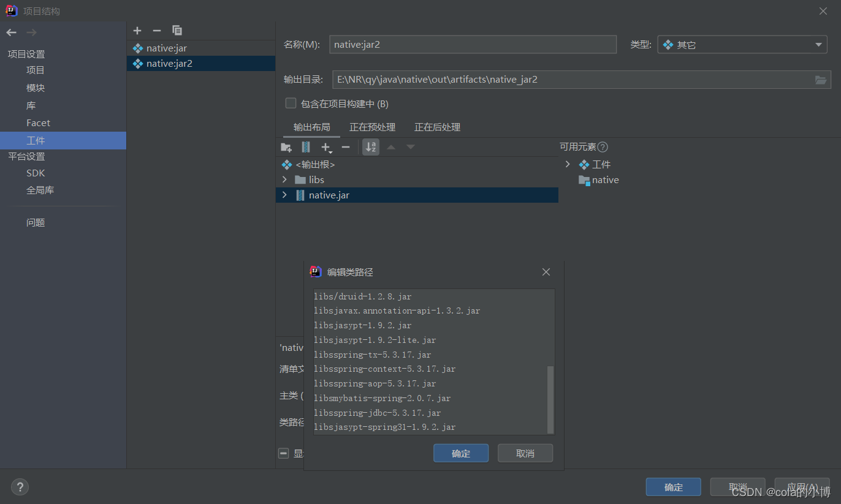Confirm classpath dialog with 确定
841x504 pixels.
click(x=461, y=453)
